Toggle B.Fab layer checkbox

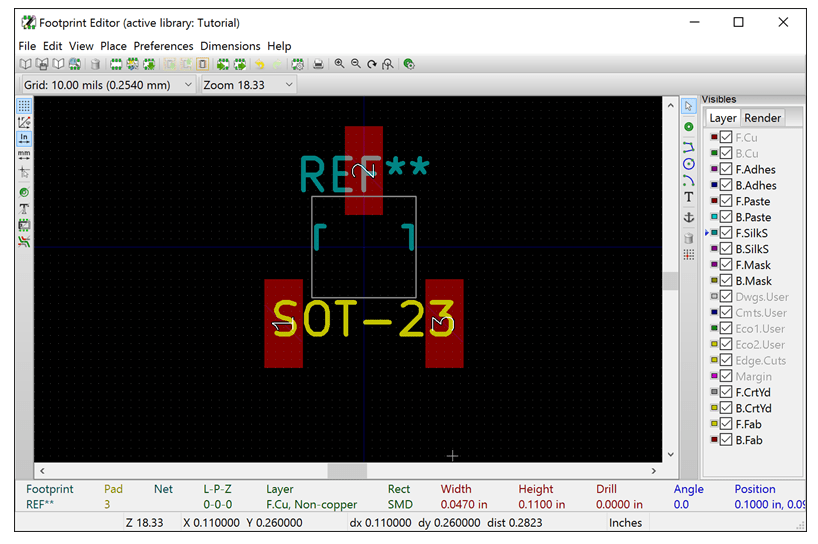[726, 440]
